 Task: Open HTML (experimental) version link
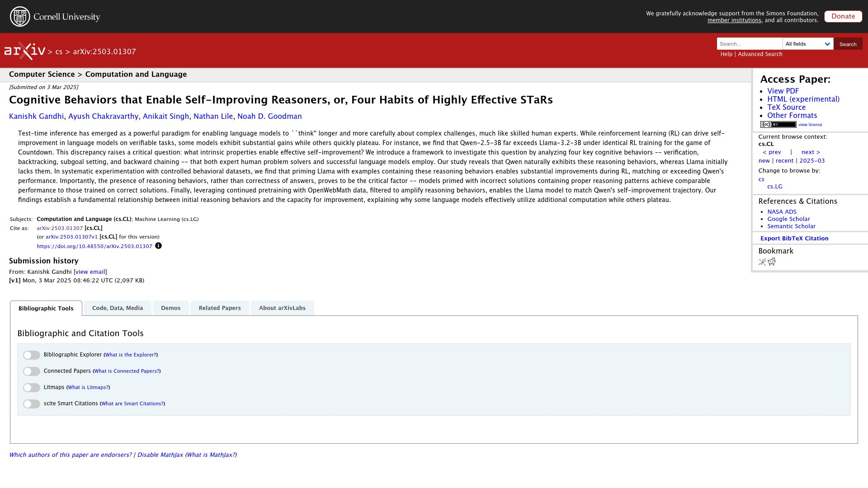(x=803, y=99)
